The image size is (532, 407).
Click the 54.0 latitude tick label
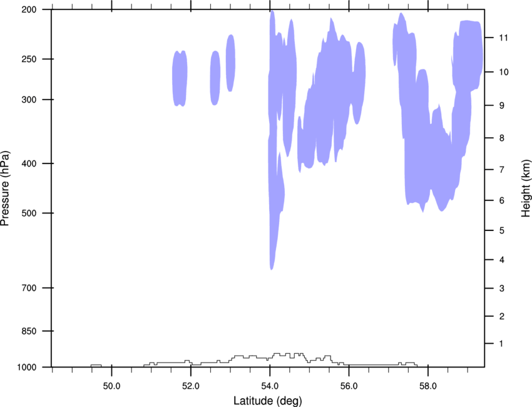coord(270,386)
